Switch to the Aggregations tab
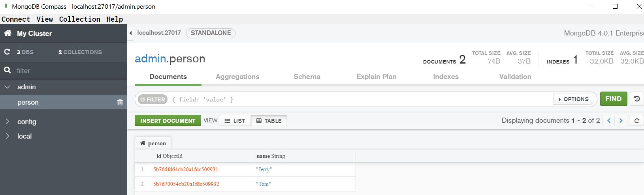 (237, 77)
